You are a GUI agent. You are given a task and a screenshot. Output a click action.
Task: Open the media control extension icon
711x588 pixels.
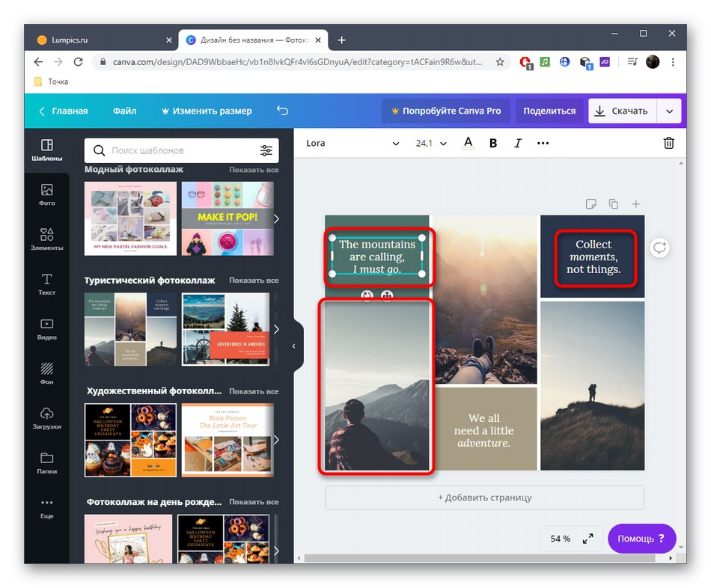tap(632, 61)
